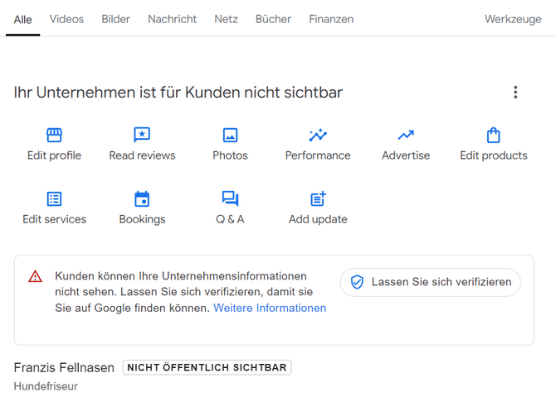Follow the Weitere Informationen link
The image size is (556, 403).
click(x=269, y=308)
